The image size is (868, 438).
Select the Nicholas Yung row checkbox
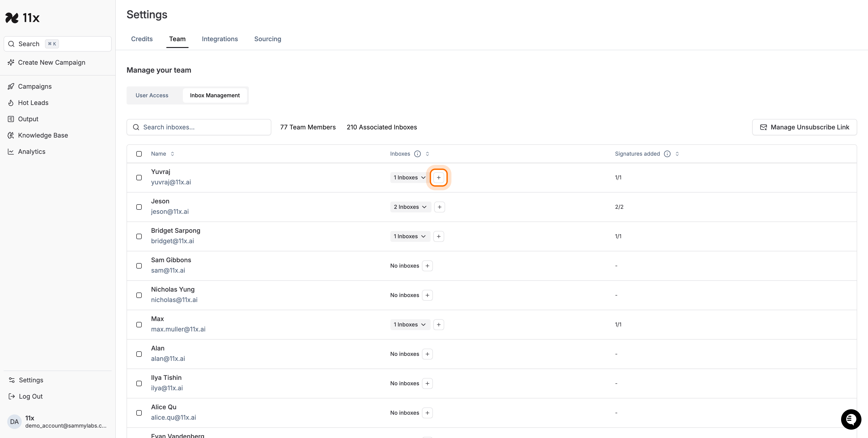coord(139,295)
